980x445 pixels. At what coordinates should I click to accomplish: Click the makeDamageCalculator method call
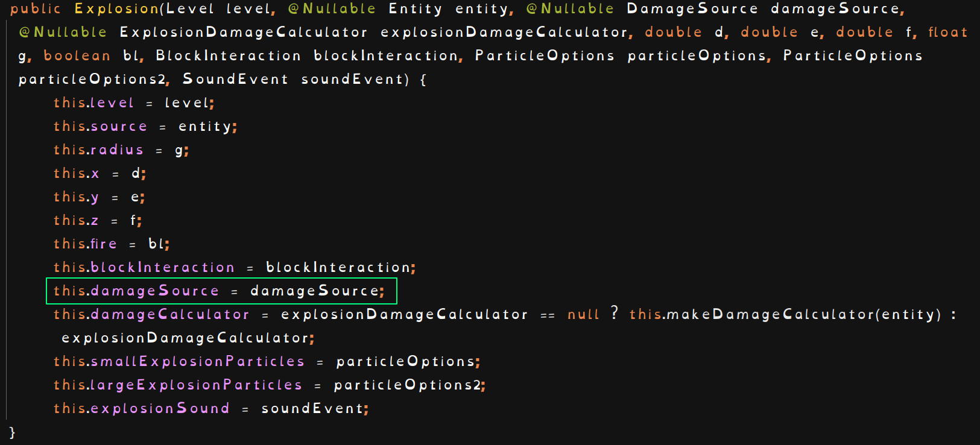785,315
